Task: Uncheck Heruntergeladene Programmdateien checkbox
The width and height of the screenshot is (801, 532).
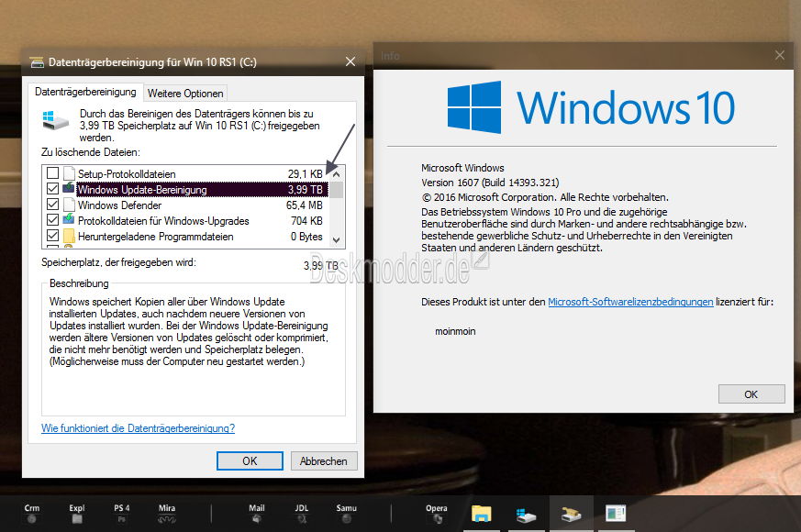Action: coord(52,236)
